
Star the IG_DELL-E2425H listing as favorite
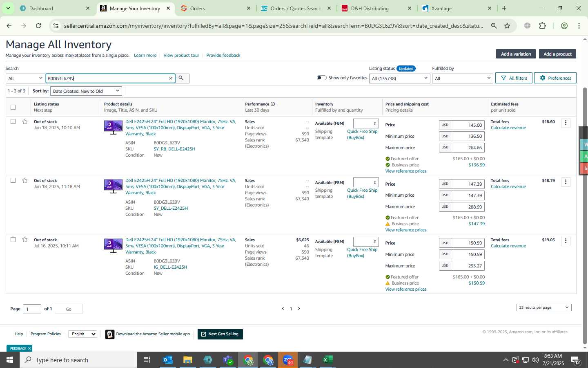coord(25,240)
